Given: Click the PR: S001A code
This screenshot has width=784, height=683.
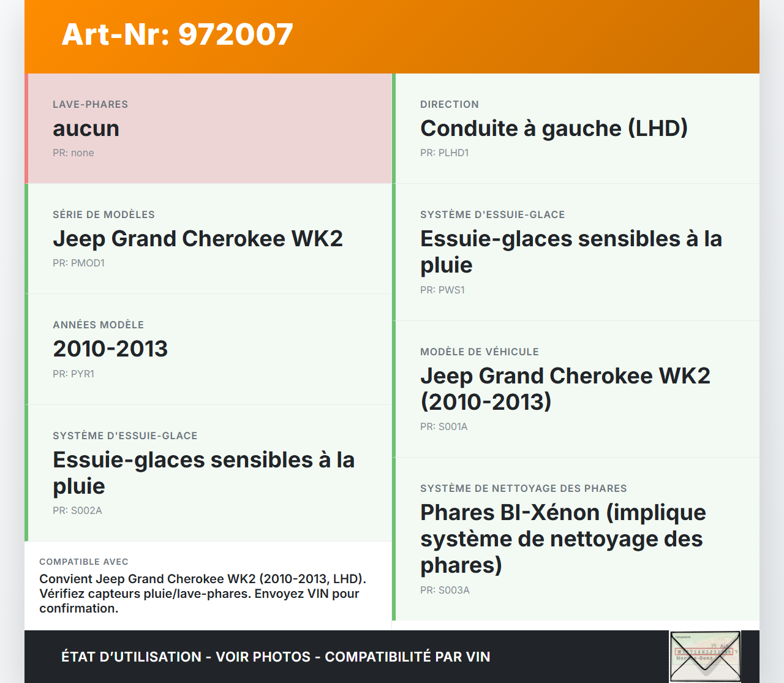Looking at the screenshot, I should (443, 427).
